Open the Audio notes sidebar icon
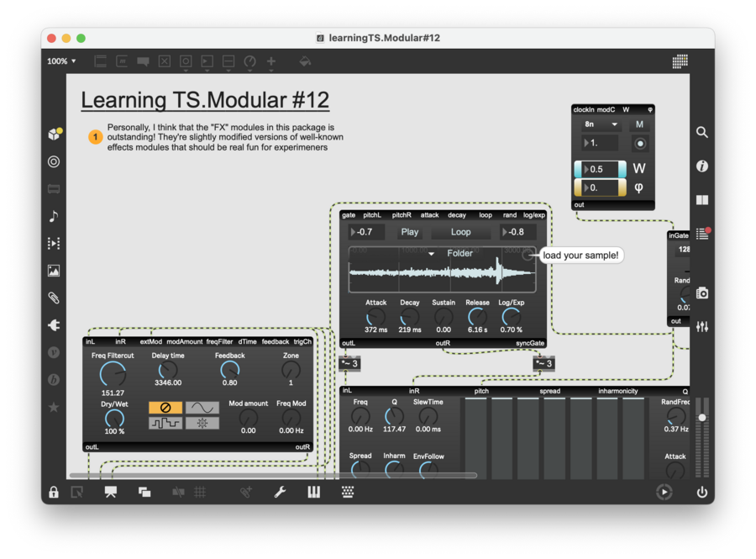The width and height of the screenshot is (756, 559). tap(54, 216)
